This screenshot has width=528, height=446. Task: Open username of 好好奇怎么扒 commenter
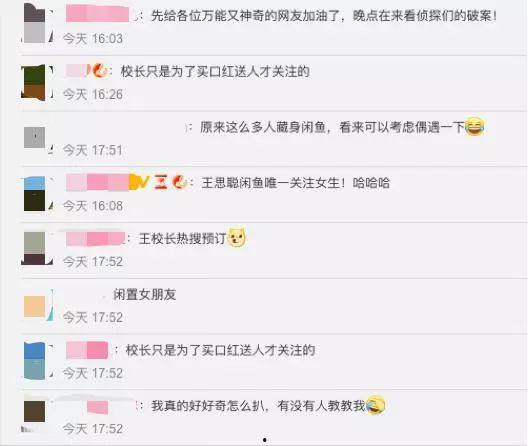98,407
